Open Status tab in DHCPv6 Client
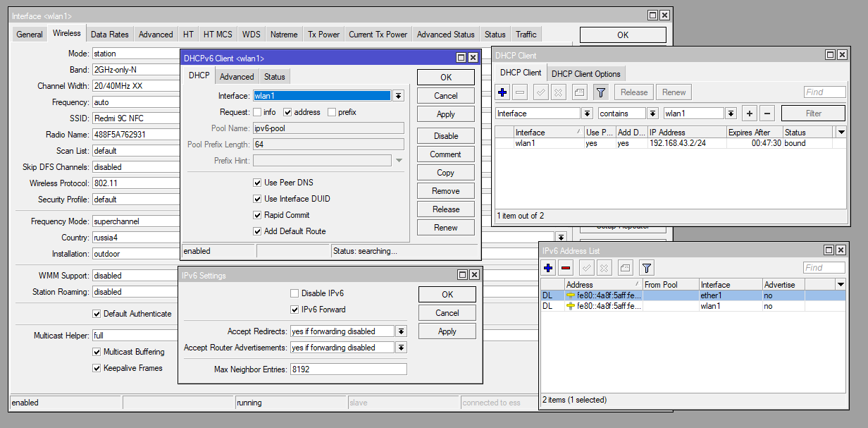The width and height of the screenshot is (868, 428). [x=275, y=77]
